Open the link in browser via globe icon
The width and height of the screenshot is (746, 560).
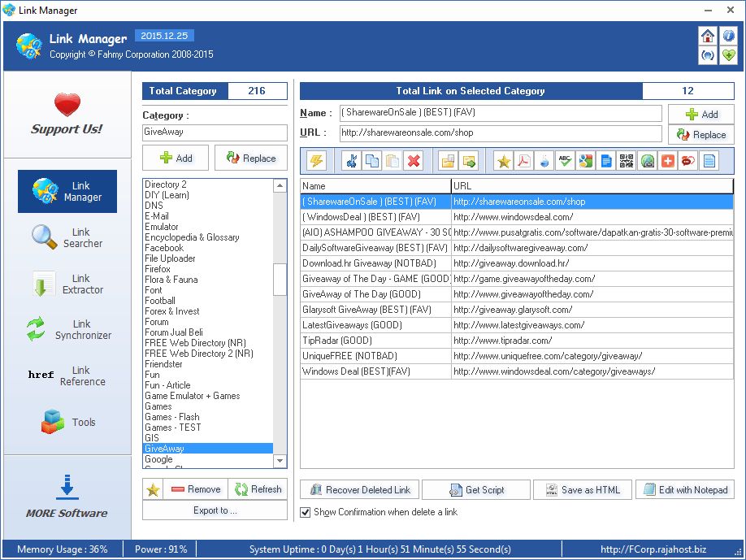[x=645, y=160]
